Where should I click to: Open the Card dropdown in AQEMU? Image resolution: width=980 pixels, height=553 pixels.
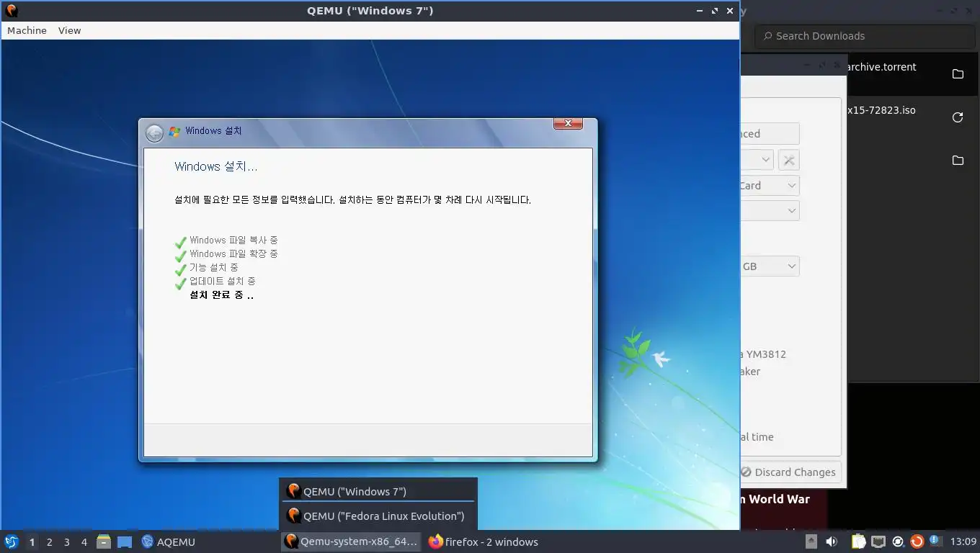point(770,186)
